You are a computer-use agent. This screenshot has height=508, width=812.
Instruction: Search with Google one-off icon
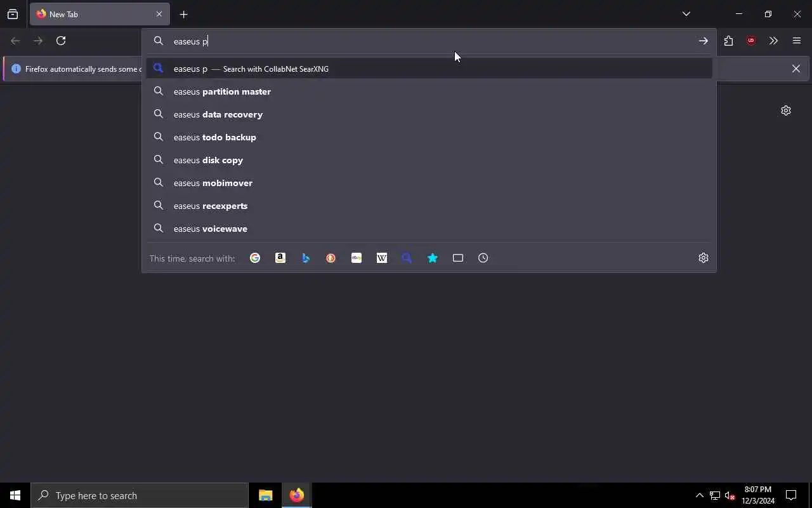click(x=255, y=258)
